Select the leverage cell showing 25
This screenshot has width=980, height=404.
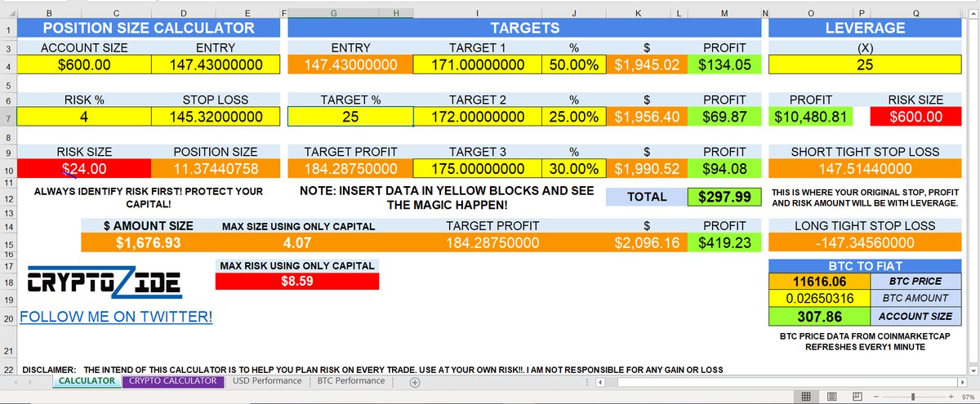tap(865, 64)
